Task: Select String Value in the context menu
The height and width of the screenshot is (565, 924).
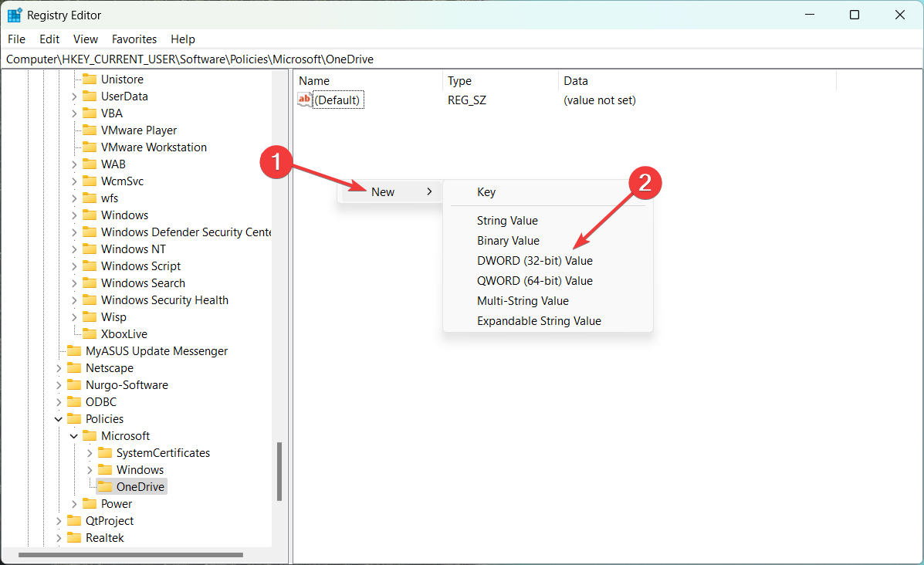Action: click(506, 220)
